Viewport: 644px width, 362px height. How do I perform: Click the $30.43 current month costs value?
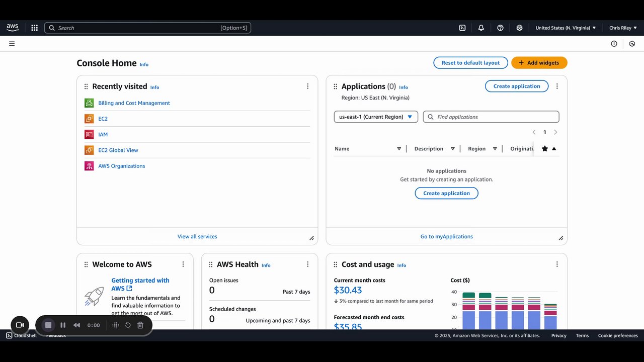348,290
